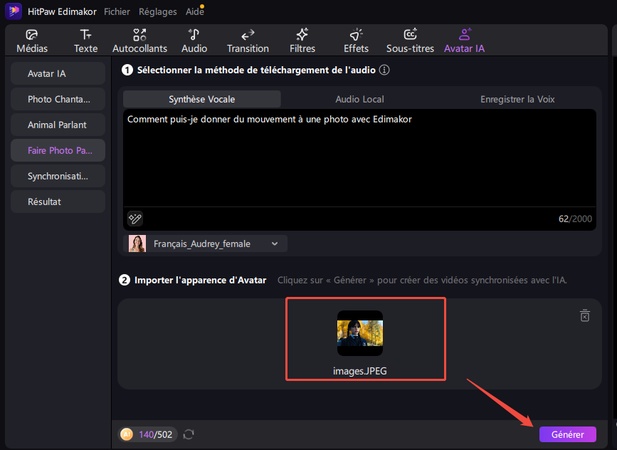Click the Générer button
The image size is (617, 450).
coord(567,434)
